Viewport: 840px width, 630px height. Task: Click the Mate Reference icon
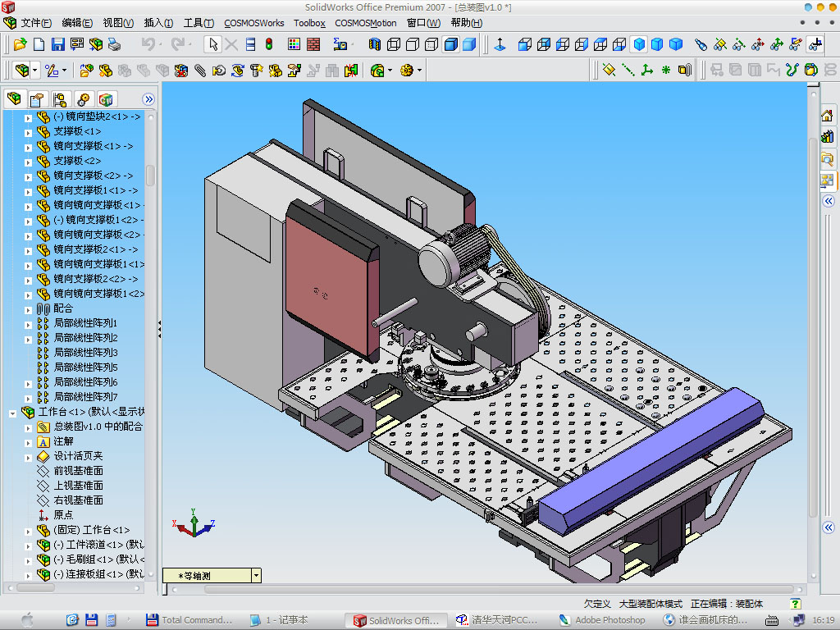[x=685, y=70]
